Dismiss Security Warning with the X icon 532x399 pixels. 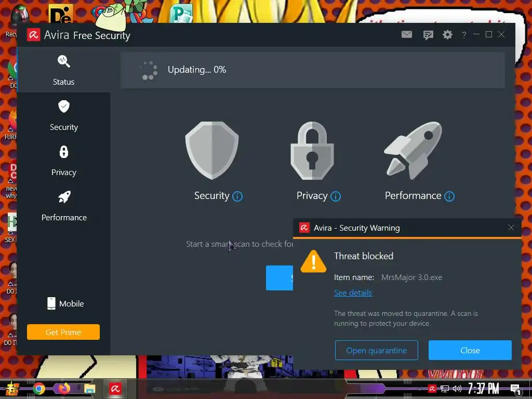tap(511, 228)
